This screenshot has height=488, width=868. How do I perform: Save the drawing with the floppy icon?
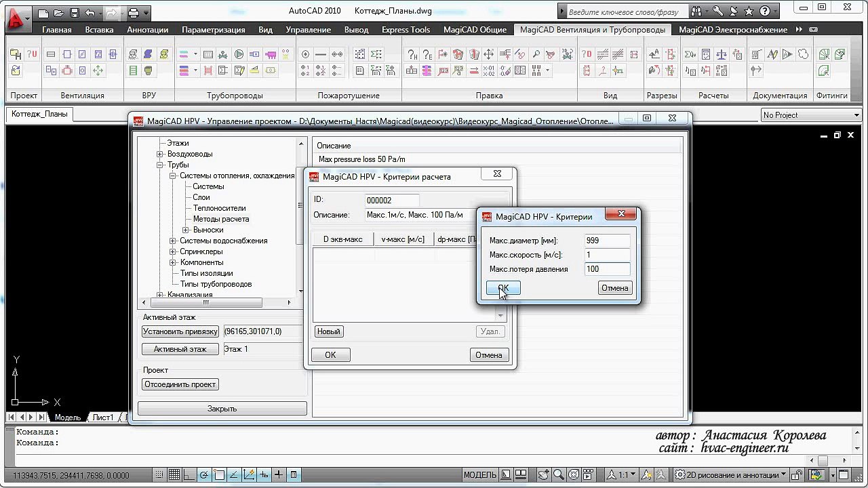click(75, 13)
